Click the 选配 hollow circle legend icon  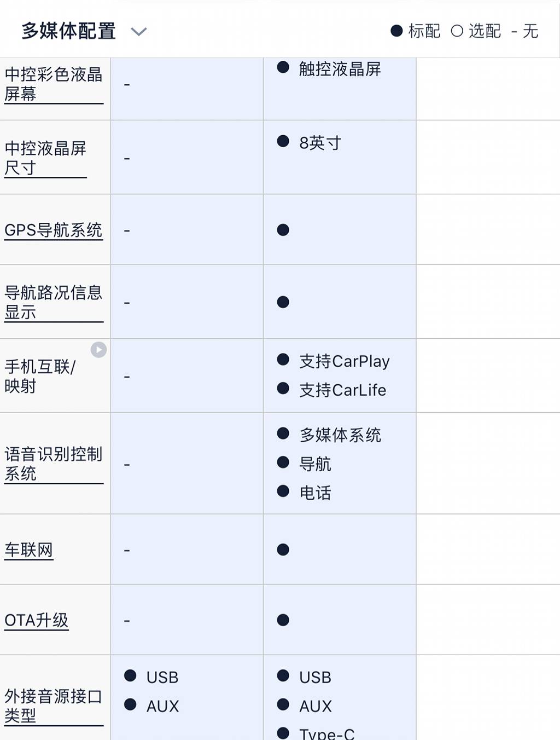tap(457, 31)
